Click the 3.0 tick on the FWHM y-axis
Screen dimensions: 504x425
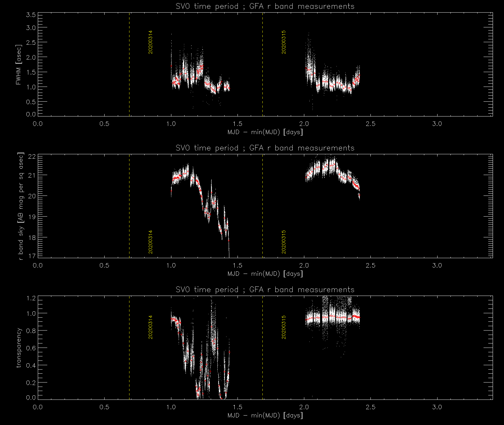pos(31,27)
